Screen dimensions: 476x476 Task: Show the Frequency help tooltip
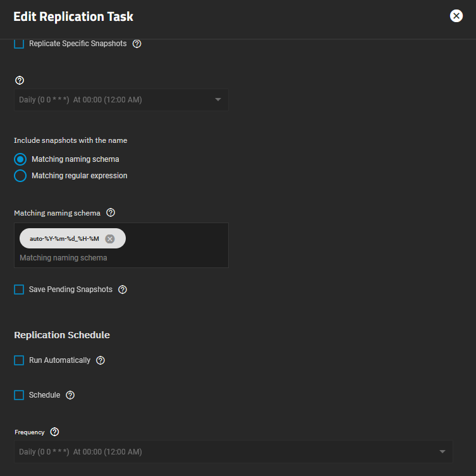(54, 432)
